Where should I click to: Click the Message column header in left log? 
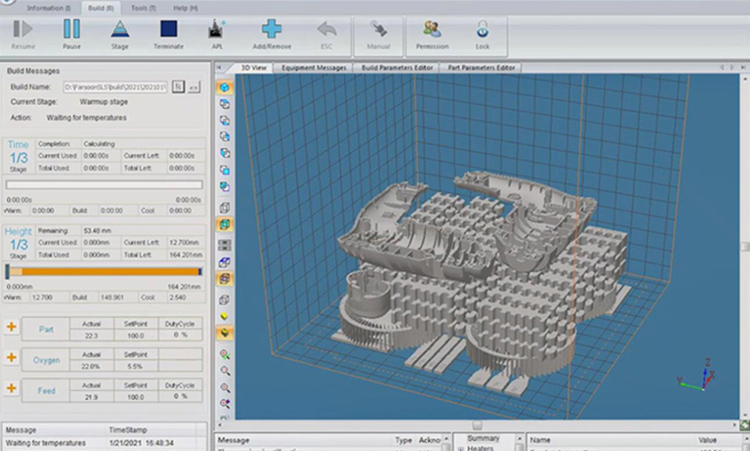(21, 430)
